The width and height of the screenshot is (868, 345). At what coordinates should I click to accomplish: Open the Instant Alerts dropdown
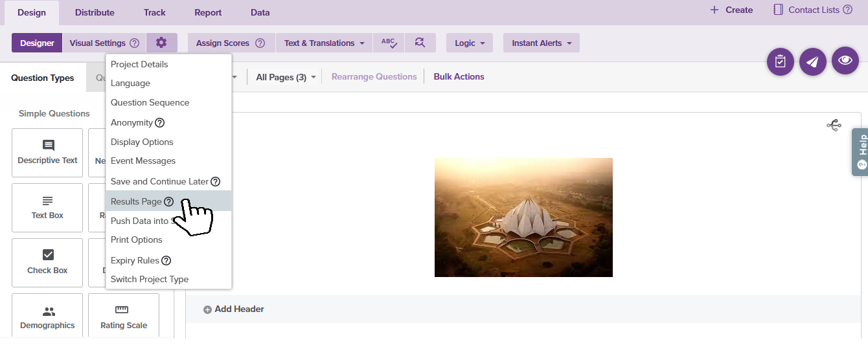point(541,43)
